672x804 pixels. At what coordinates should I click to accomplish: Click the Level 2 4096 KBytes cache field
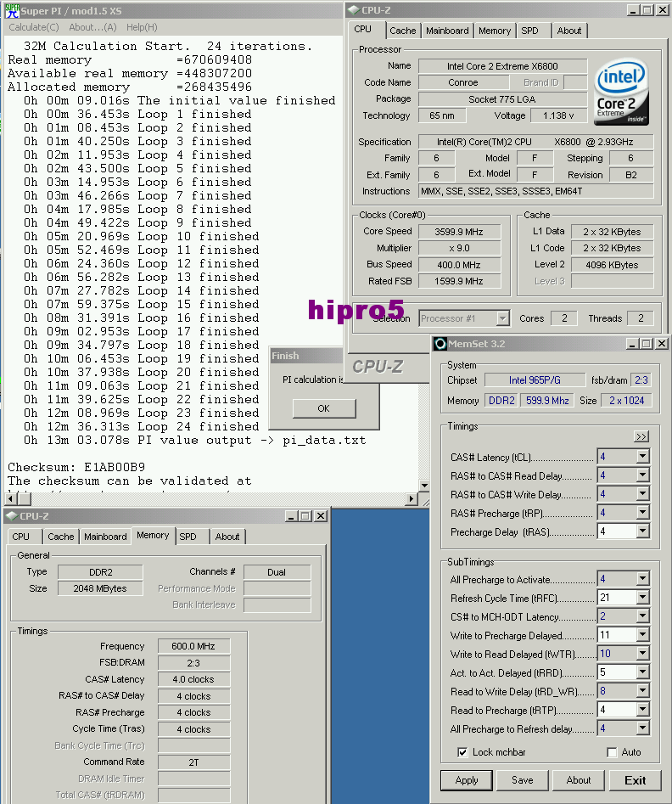pos(612,265)
